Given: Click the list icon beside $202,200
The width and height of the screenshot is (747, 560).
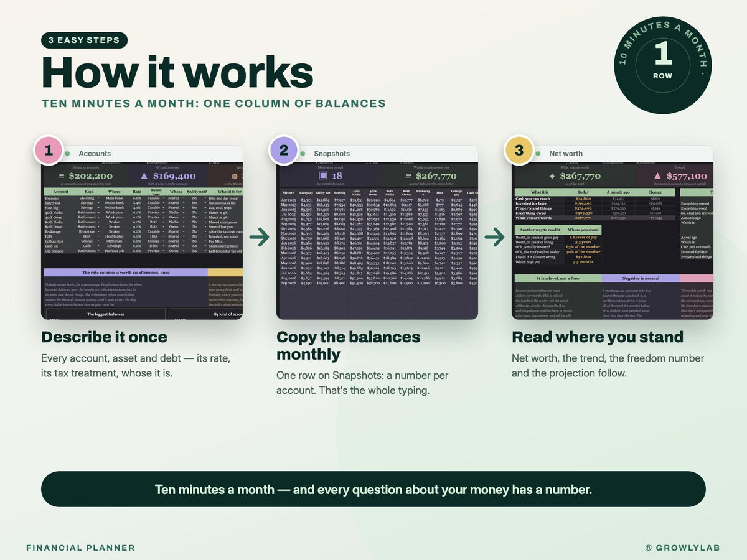Looking at the screenshot, I should pos(61,176).
